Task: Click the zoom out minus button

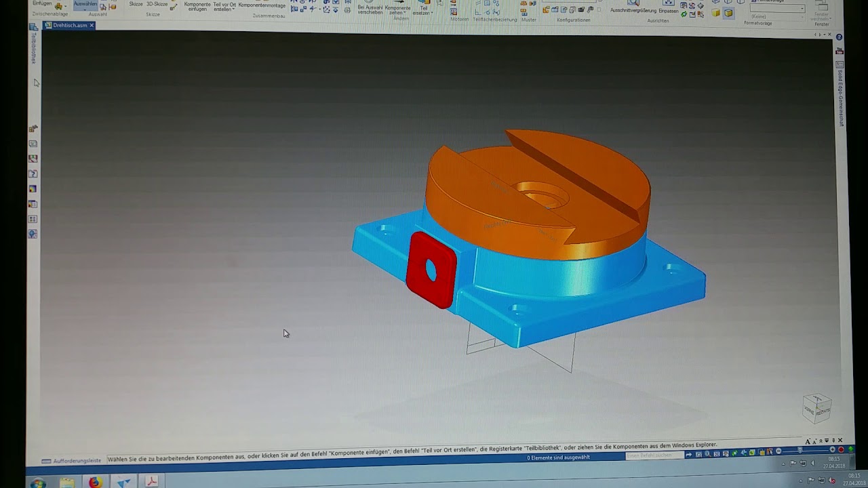Action: click(x=778, y=451)
